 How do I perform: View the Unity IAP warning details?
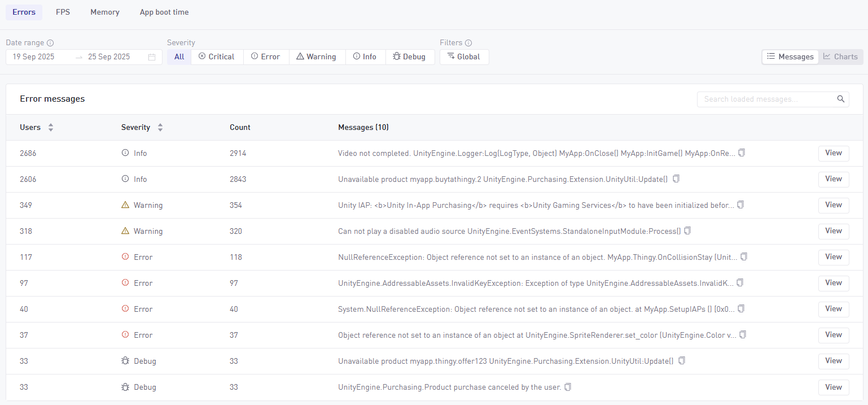point(833,205)
